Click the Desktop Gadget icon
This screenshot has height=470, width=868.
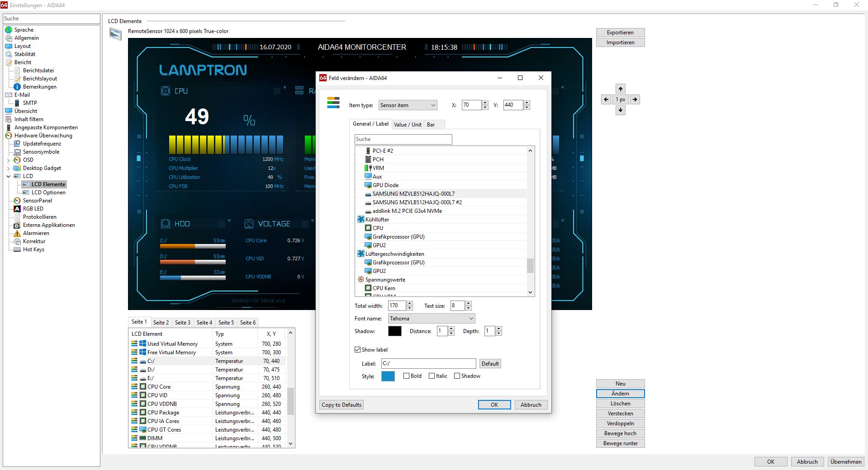(x=17, y=168)
